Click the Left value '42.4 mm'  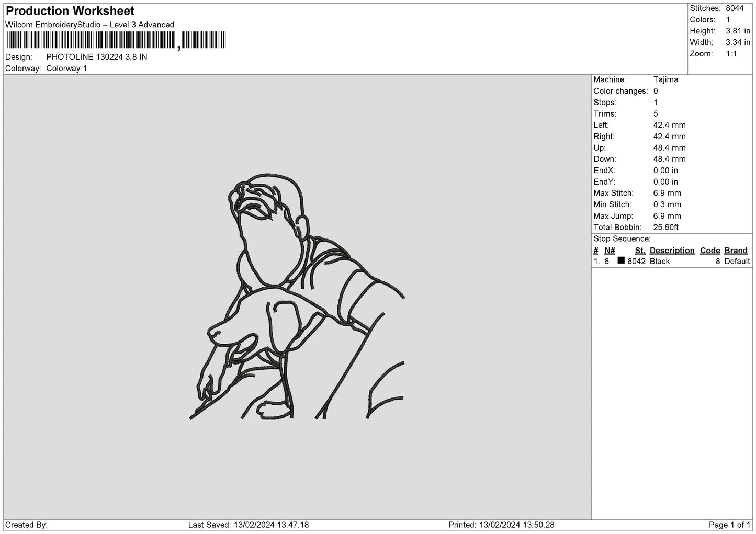pyautogui.click(x=670, y=125)
